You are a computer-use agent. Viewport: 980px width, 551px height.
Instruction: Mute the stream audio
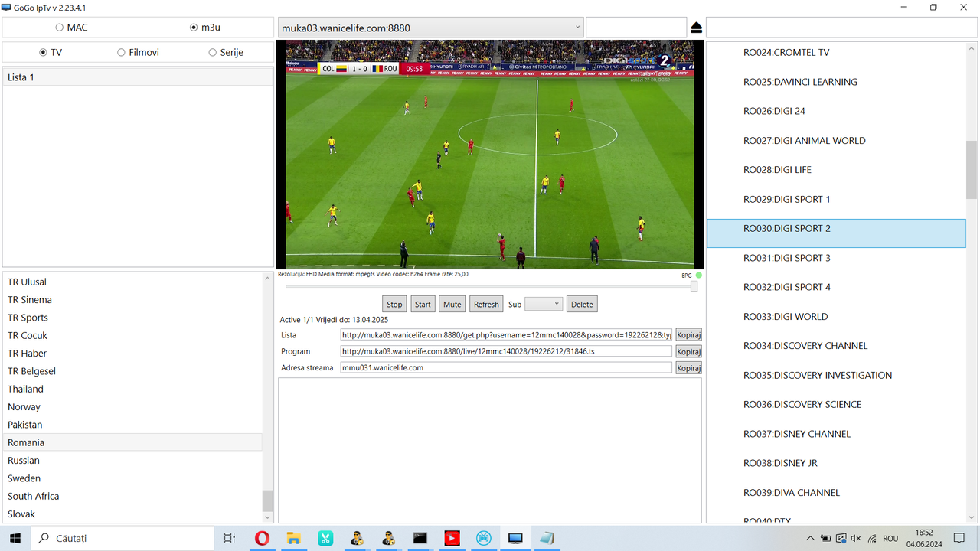452,304
